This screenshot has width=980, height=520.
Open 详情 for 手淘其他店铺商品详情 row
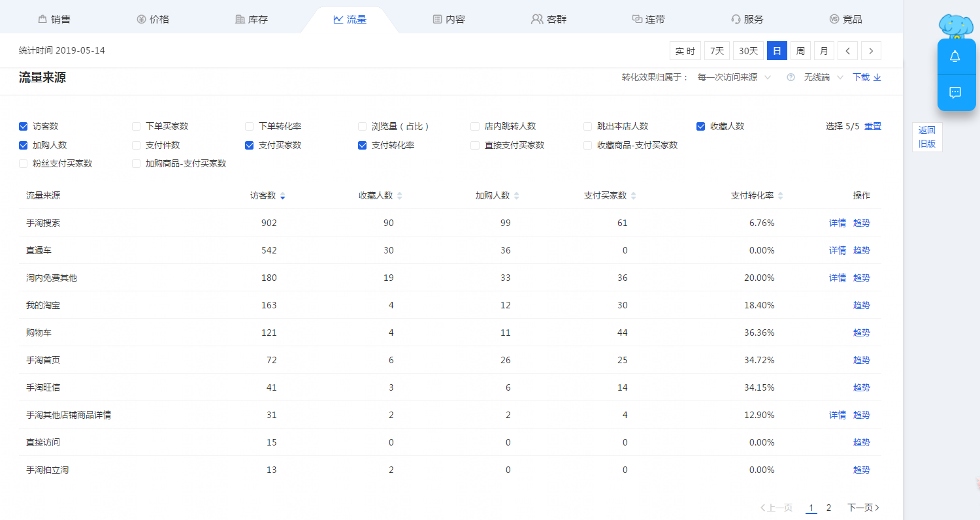point(838,415)
